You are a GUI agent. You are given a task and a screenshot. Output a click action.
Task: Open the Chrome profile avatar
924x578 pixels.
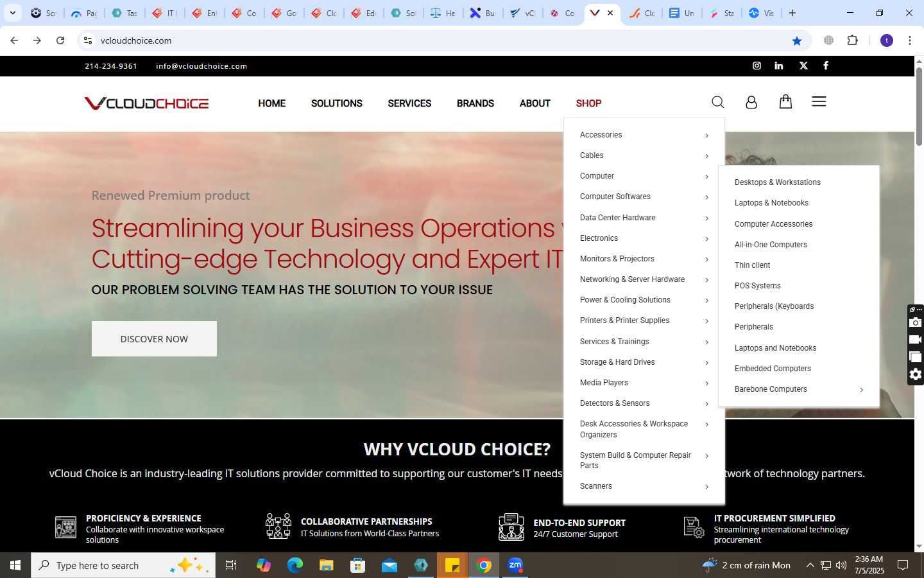[x=887, y=40]
